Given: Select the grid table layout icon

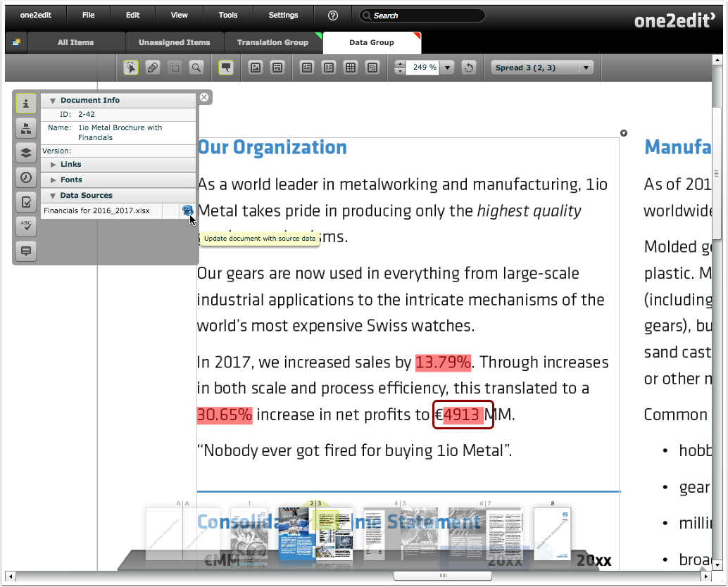Looking at the screenshot, I should [351, 68].
